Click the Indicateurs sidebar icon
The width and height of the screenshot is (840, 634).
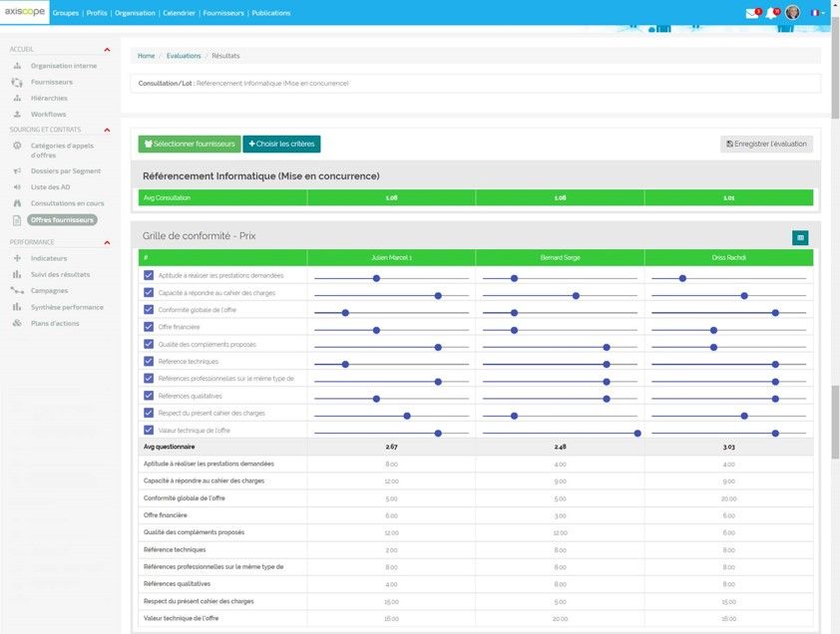coord(17,258)
